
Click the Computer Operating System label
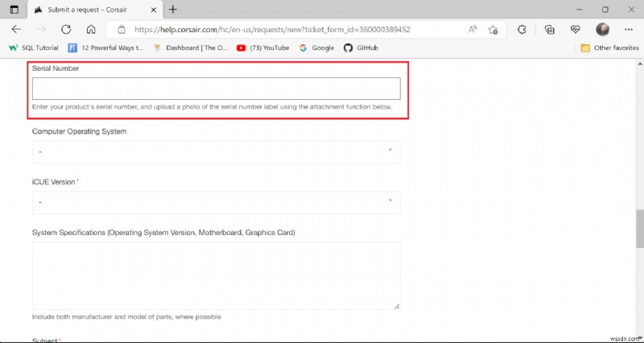[79, 132]
